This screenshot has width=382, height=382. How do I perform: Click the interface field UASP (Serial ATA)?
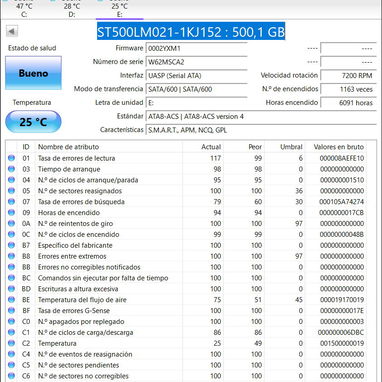[x=197, y=76]
